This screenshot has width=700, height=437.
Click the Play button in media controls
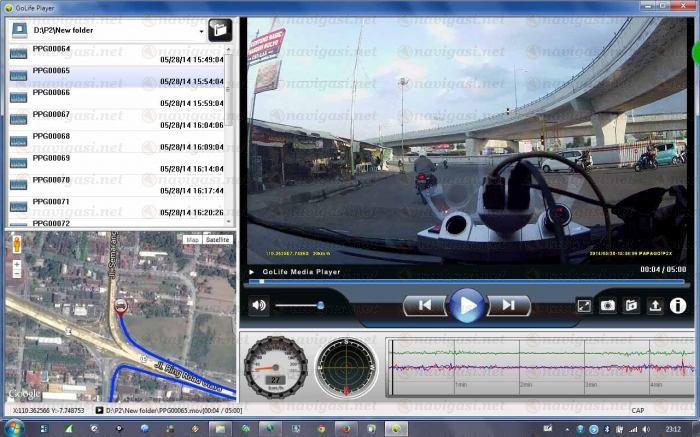click(x=466, y=305)
